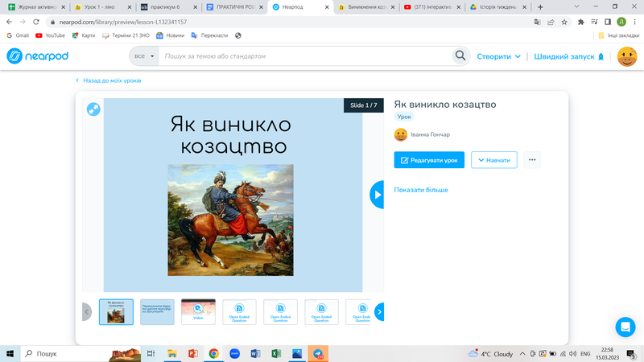Click the taskbar search box Пошук
The image size is (644, 362).
click(x=80, y=354)
